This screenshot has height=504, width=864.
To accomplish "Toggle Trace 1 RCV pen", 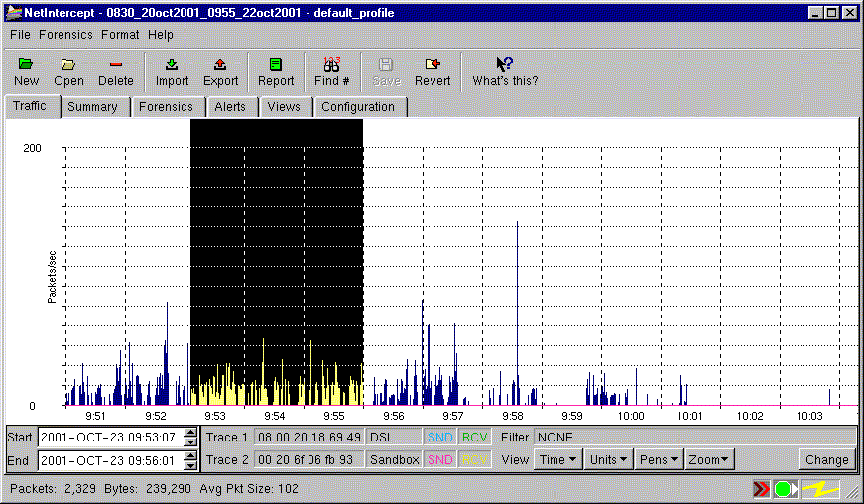I will click(474, 438).
